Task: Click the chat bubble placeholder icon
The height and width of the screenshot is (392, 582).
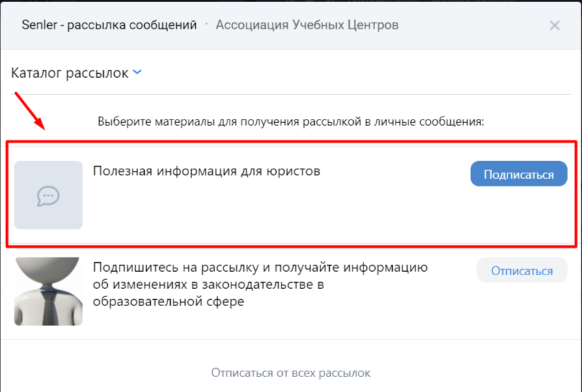Action: coord(48,195)
